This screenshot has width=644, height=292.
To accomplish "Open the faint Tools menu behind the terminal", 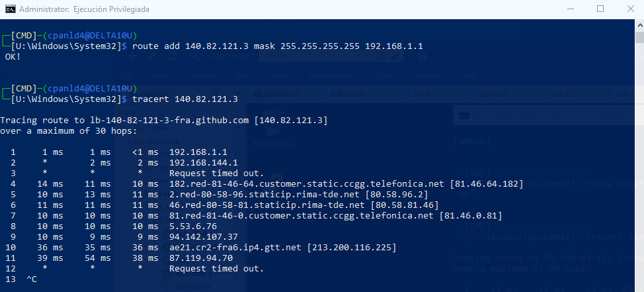I will click(x=384, y=75).
